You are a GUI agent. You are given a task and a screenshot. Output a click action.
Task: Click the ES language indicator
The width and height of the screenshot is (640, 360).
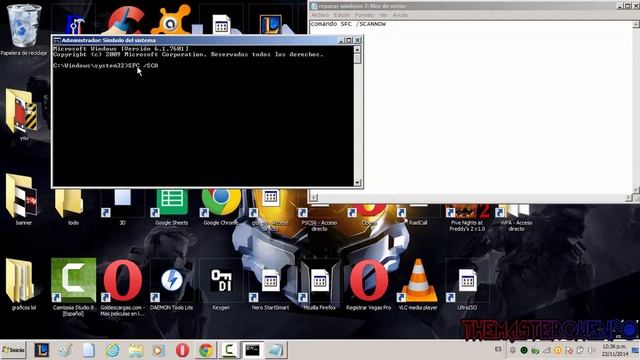498,349
